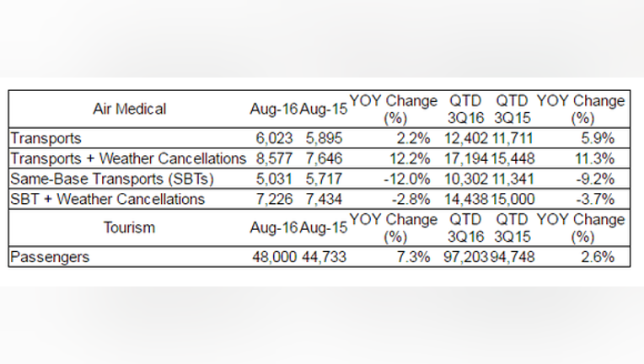Click the 5.9% transports QTD change

(x=598, y=138)
